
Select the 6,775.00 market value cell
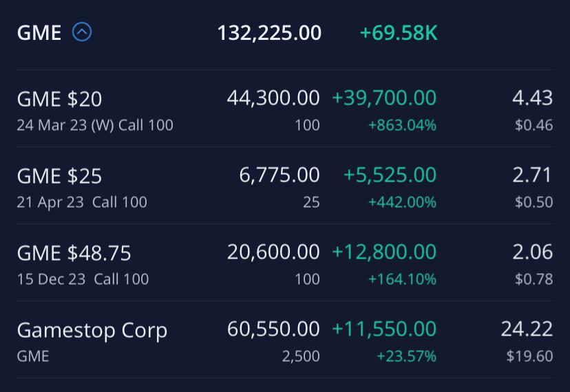(x=279, y=175)
